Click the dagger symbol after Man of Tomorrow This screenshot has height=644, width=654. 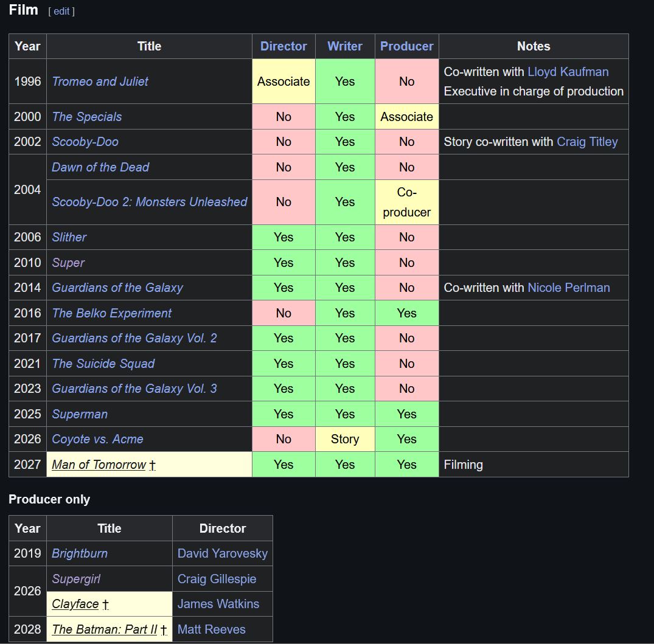pos(152,465)
